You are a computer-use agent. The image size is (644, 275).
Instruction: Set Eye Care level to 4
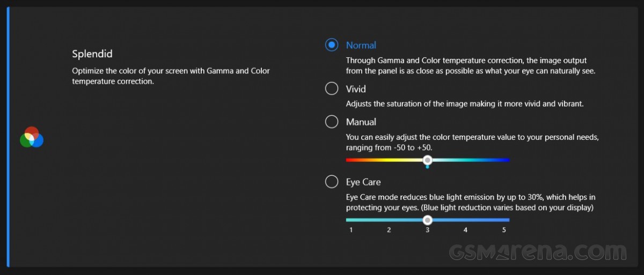point(465,220)
